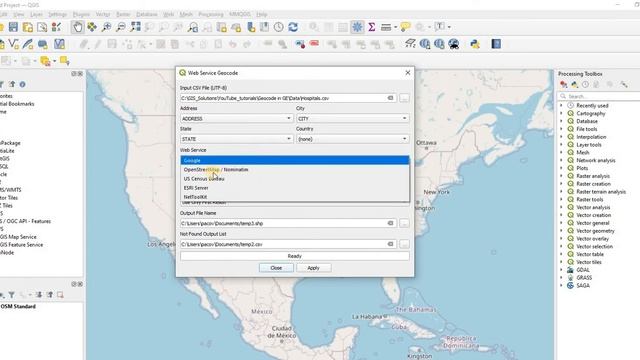Viewport: 640px width, 360px height.
Task: Click Pan Map to Selection icon
Action: coord(92,27)
